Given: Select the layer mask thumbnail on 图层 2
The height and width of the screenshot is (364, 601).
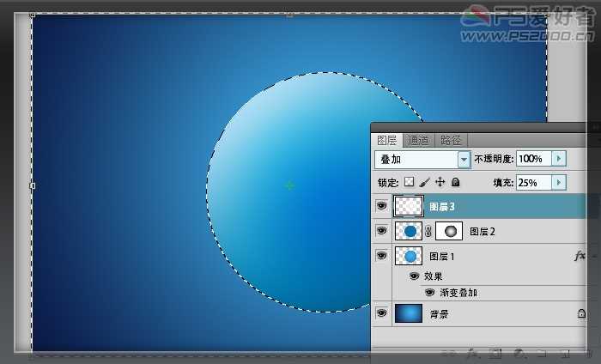Looking at the screenshot, I should click(450, 231).
